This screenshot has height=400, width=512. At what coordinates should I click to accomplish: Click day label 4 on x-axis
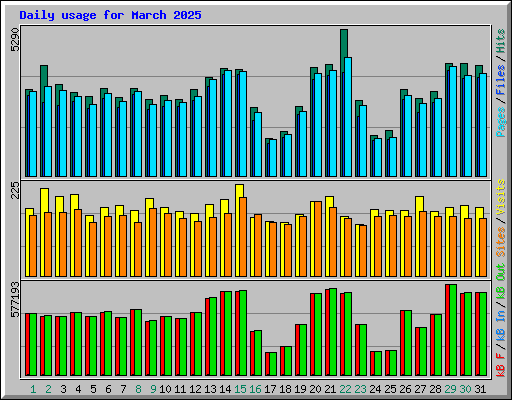[78, 389]
